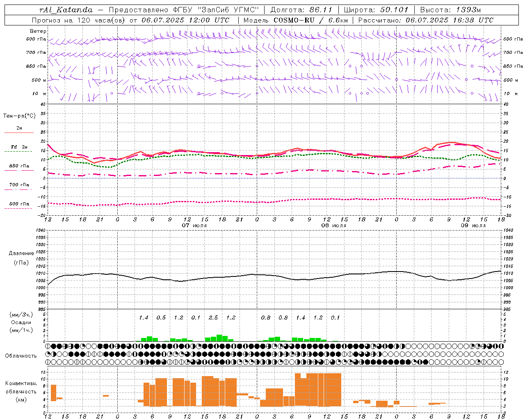Click the 1040 tick on left pressure axis

click(40, 230)
